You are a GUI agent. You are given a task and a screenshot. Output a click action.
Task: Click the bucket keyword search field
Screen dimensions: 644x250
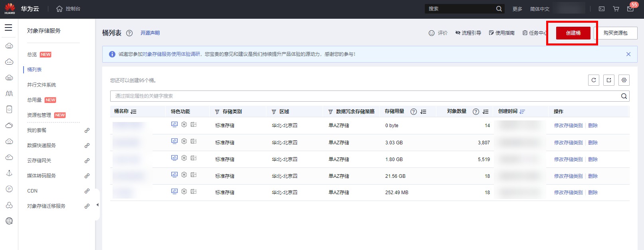363,96
